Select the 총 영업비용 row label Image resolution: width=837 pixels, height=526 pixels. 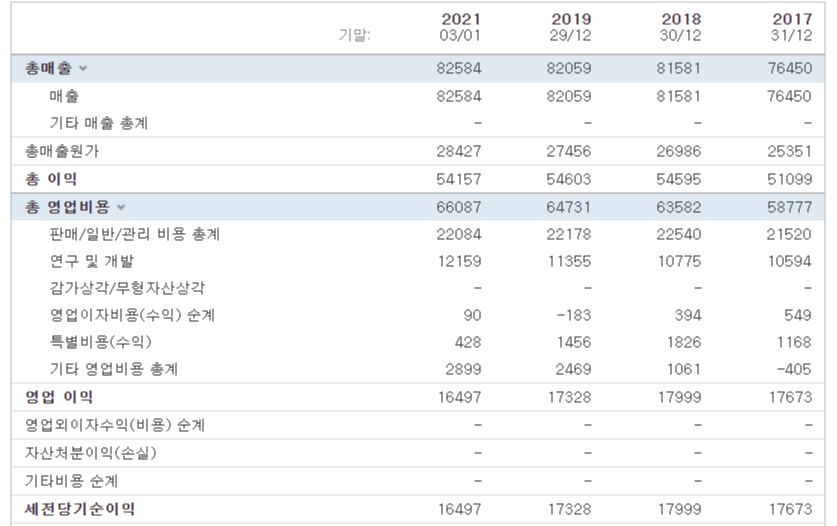(67, 207)
